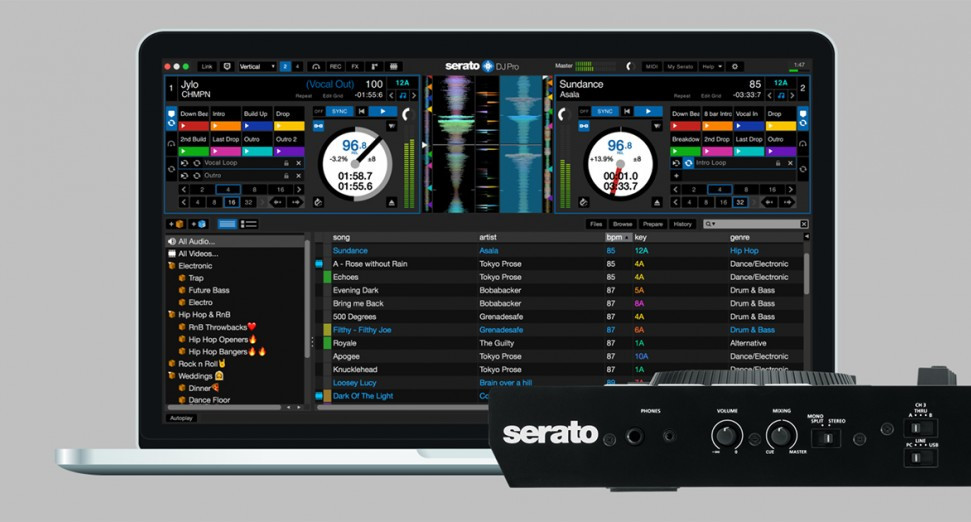Toggle the blue tempo-range button on deck 1
This screenshot has width=971, height=522.
tap(318, 126)
